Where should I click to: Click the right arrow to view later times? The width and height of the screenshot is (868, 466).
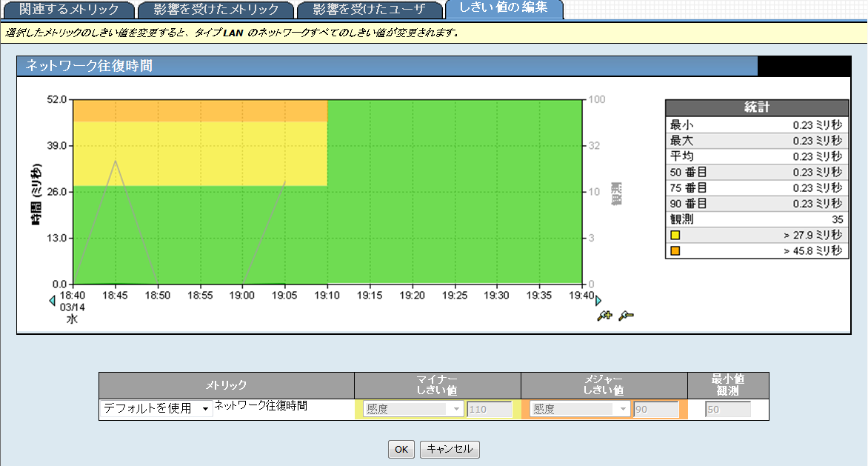(x=598, y=301)
